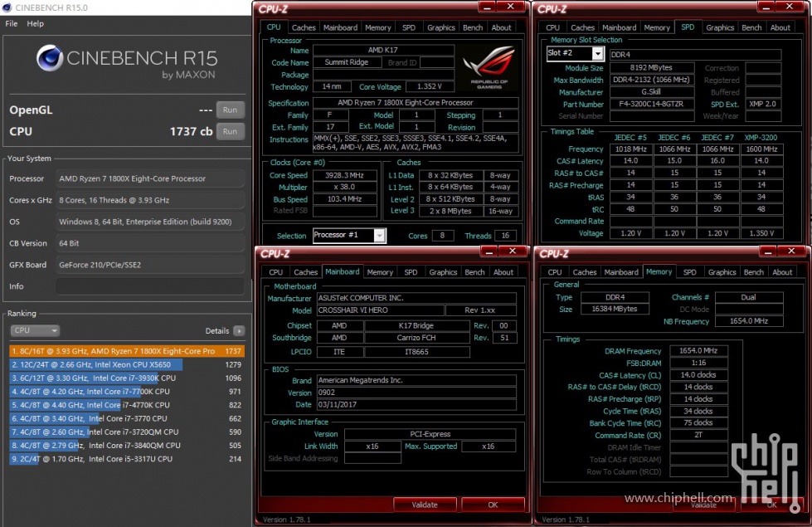Click the Code Name Summit Ridge field
The image size is (812, 527).
point(347,62)
